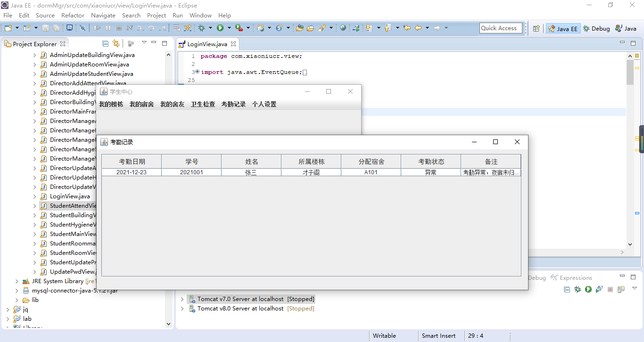Click the green Run button in the main toolbar
This screenshot has height=342, width=644.
click(x=220, y=28)
